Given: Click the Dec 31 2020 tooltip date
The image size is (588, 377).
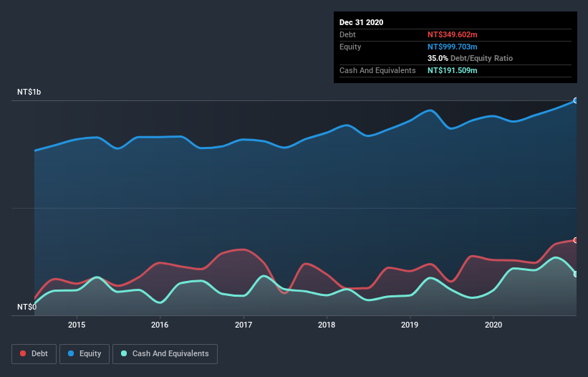Looking at the screenshot, I should click(361, 22).
